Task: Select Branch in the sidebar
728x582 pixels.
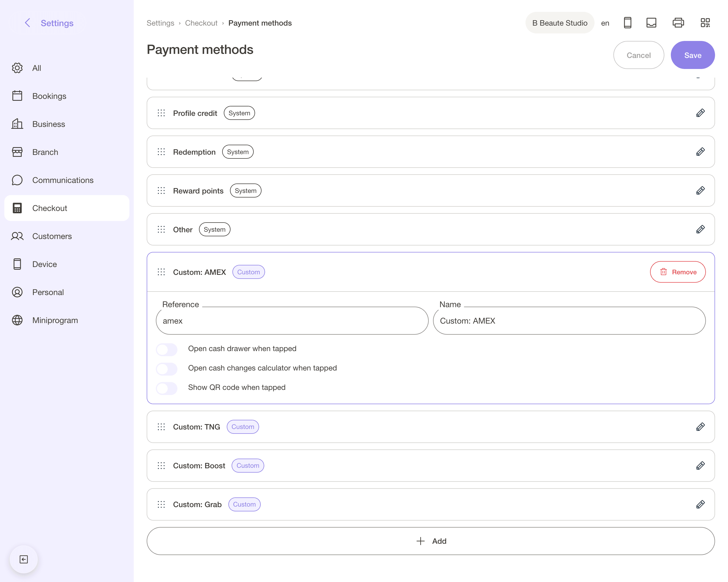Action: click(67, 152)
